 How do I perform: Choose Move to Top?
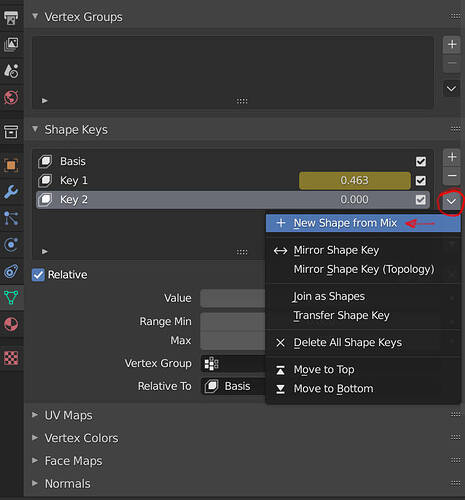click(x=363, y=370)
